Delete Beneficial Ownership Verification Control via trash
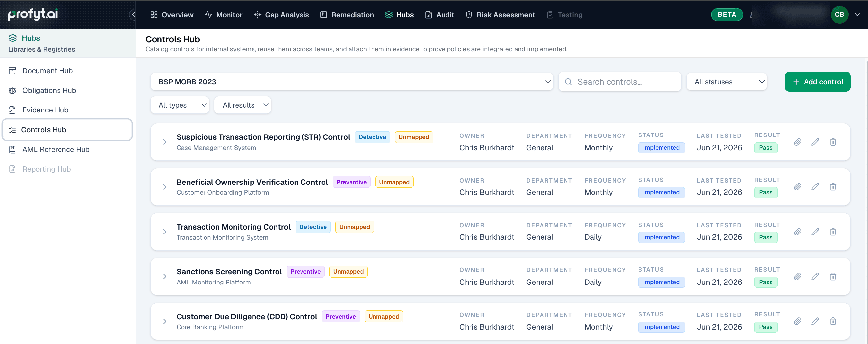This screenshot has height=344, width=868. 832,187
